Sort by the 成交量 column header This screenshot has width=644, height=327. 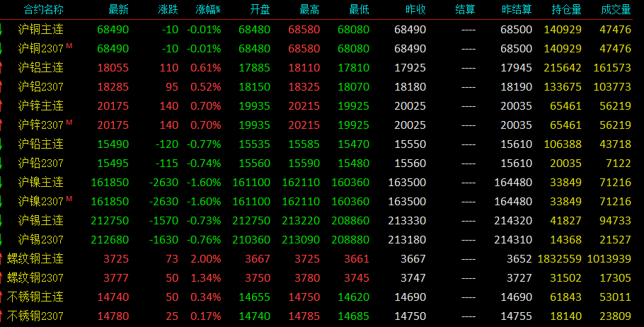[616, 9]
